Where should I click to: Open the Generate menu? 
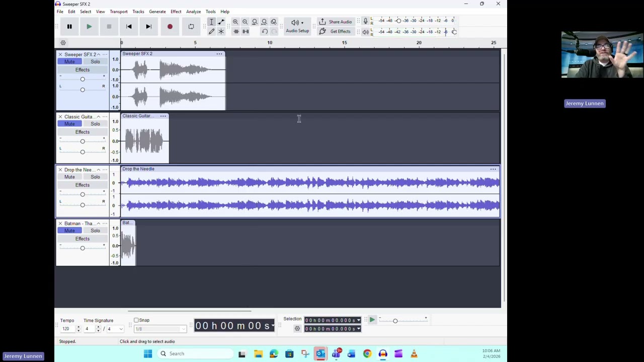[x=157, y=12]
